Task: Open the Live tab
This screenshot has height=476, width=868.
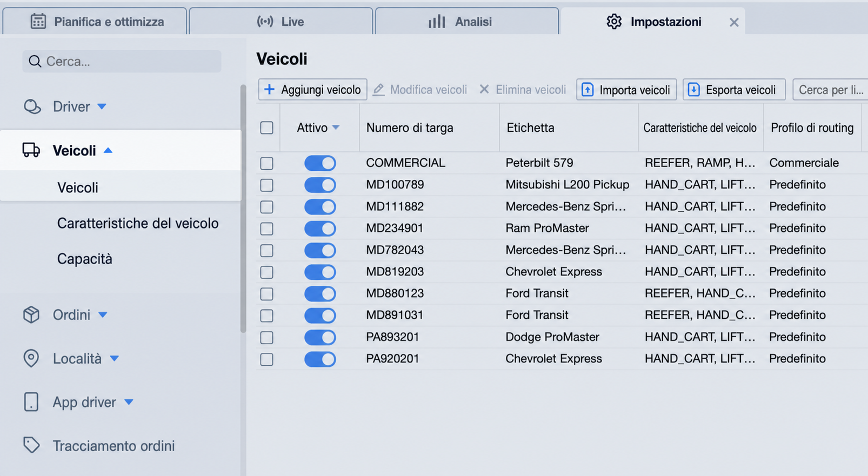Action: point(281,21)
